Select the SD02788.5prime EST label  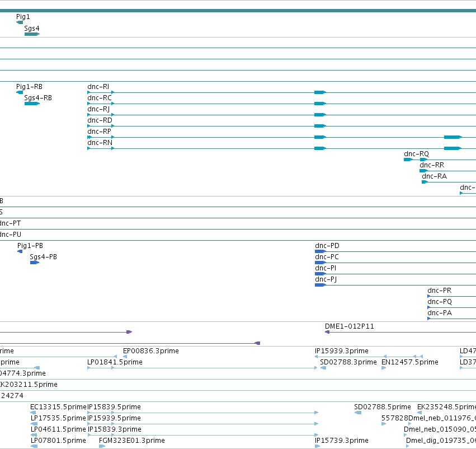[x=383, y=407]
